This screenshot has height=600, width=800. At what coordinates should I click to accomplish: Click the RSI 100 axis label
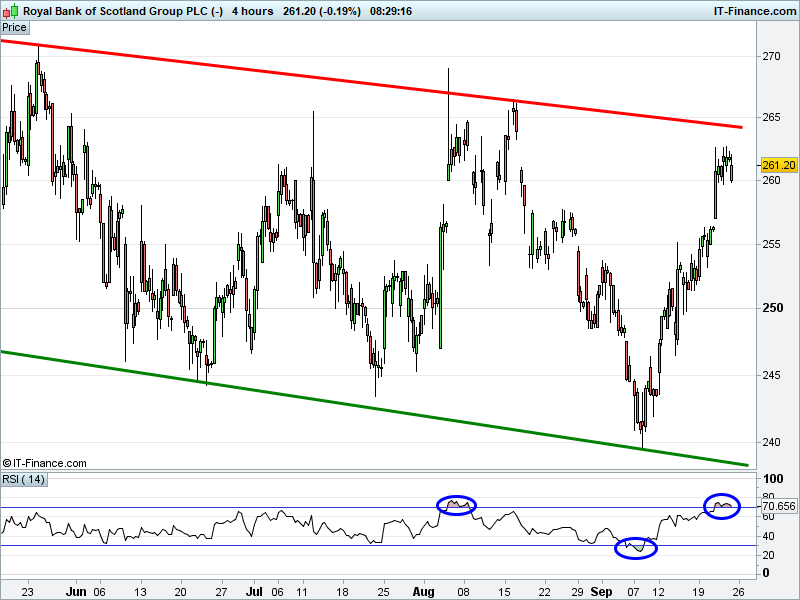773,479
